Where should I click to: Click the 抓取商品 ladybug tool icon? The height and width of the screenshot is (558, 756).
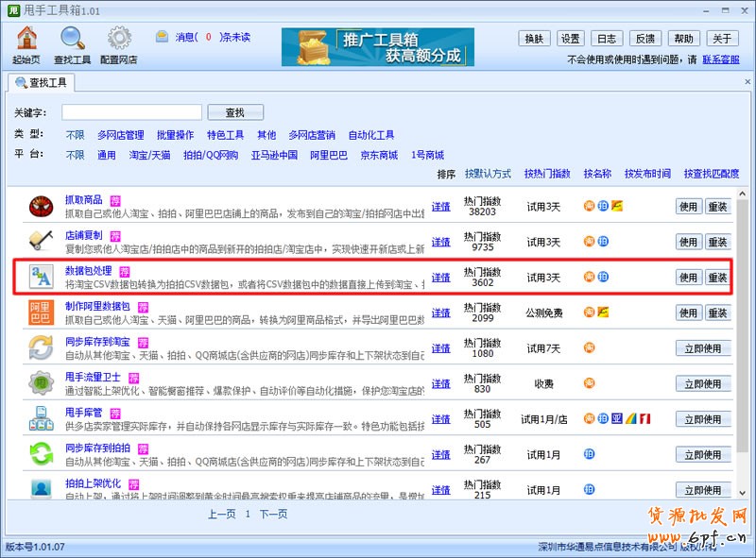(x=40, y=205)
